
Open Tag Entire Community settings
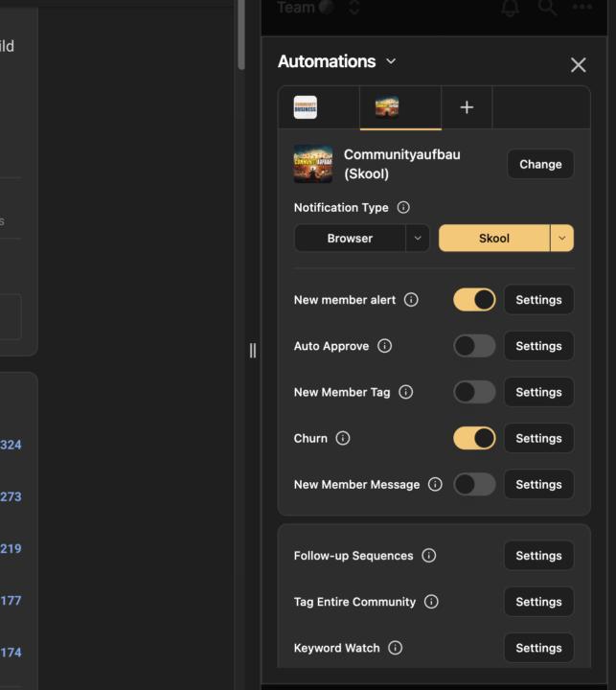(538, 602)
